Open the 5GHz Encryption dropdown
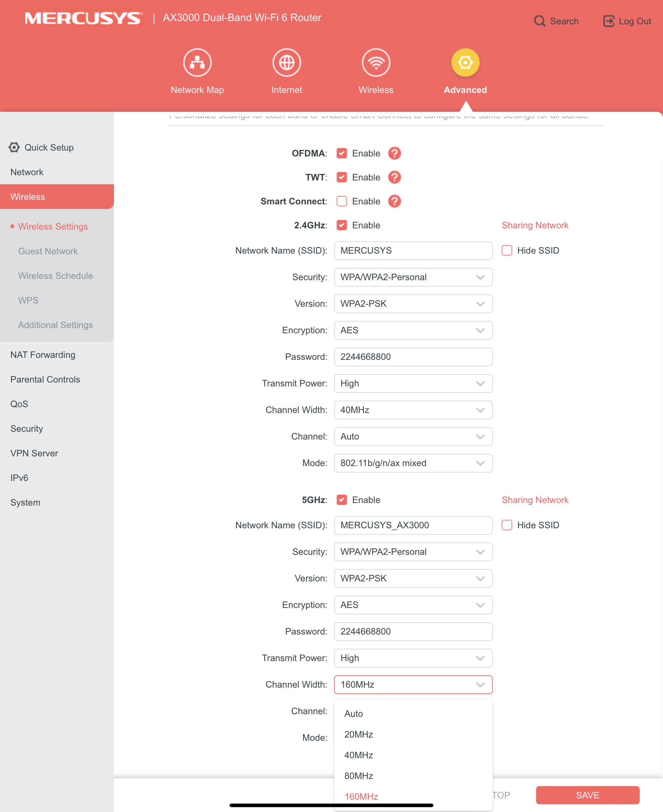Viewport: 663px width, 812px height. pos(413,605)
